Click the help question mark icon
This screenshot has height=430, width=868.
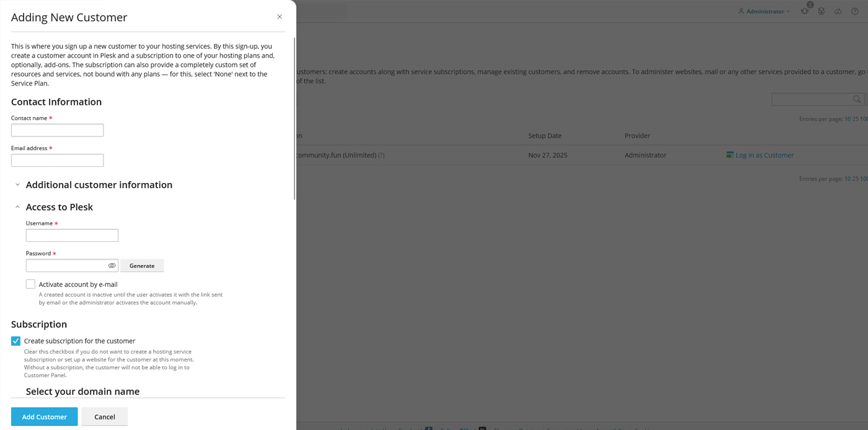click(855, 11)
